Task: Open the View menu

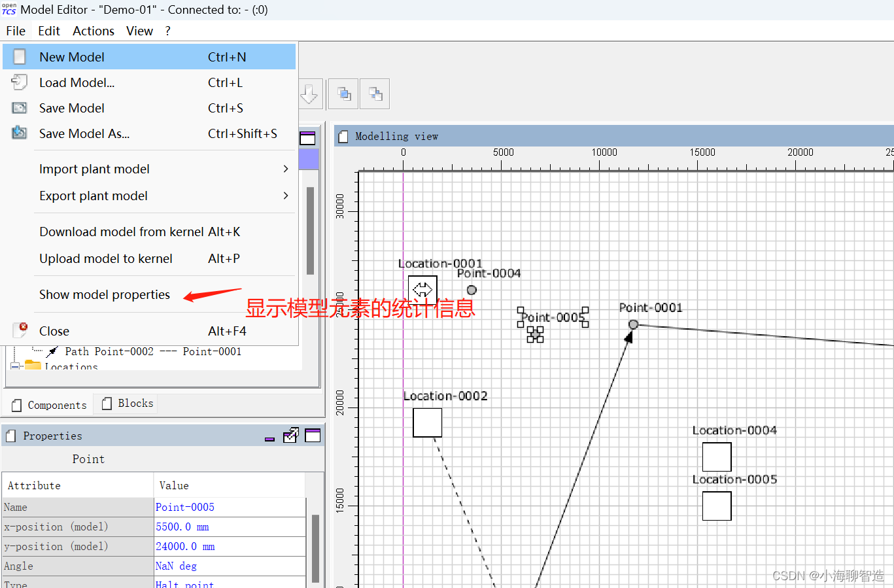Action: point(139,31)
